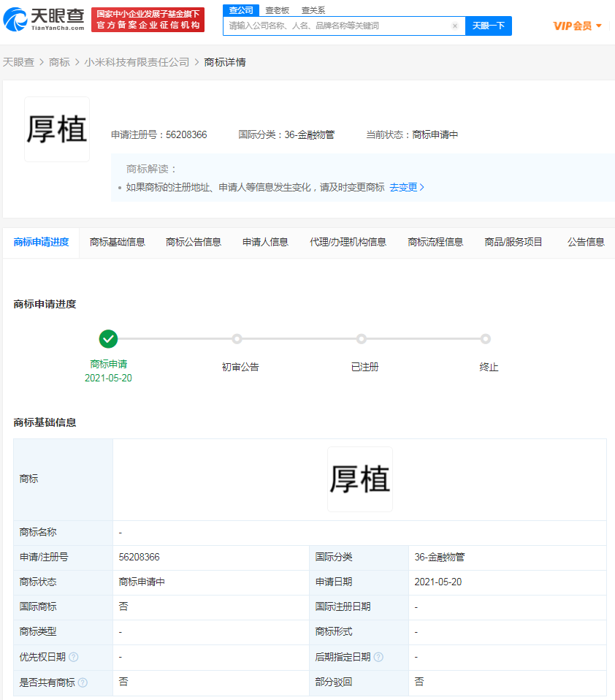
Task: Click the Tianyancha logo
Action: click(x=42, y=20)
